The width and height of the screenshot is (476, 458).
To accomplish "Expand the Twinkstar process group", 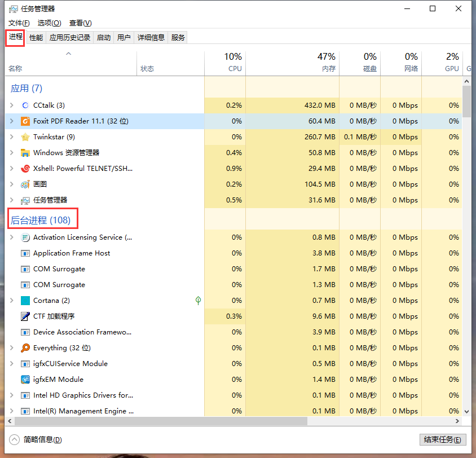I will click(x=11, y=136).
